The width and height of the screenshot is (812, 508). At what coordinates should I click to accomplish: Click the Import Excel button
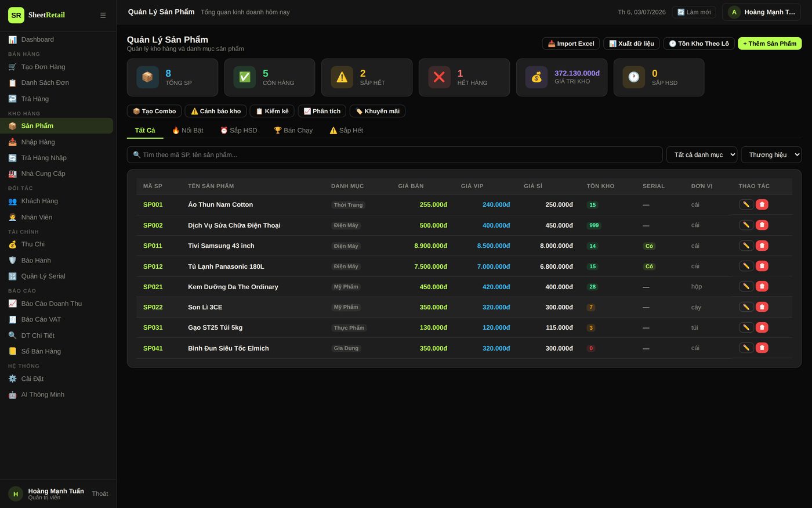tap(571, 44)
